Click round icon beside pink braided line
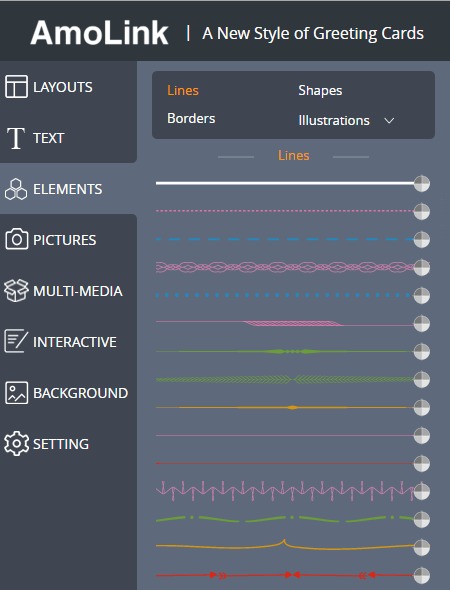The width and height of the screenshot is (450, 590). click(x=421, y=324)
